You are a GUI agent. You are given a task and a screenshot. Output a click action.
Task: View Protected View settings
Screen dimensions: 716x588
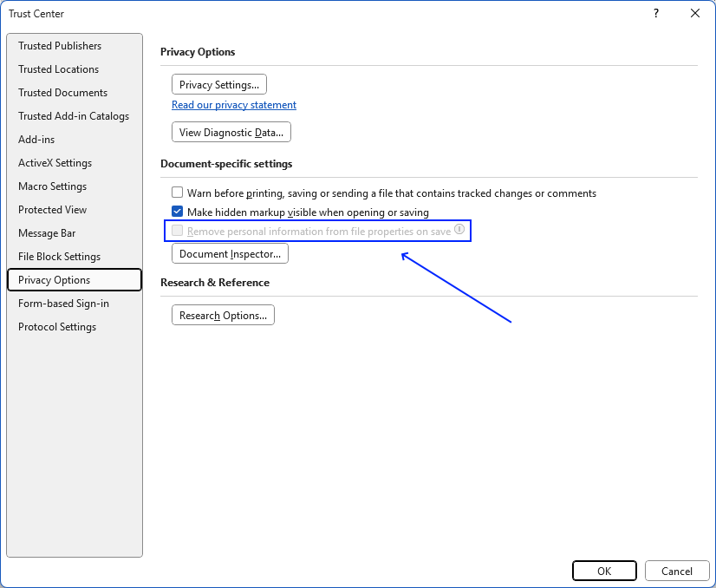click(52, 209)
